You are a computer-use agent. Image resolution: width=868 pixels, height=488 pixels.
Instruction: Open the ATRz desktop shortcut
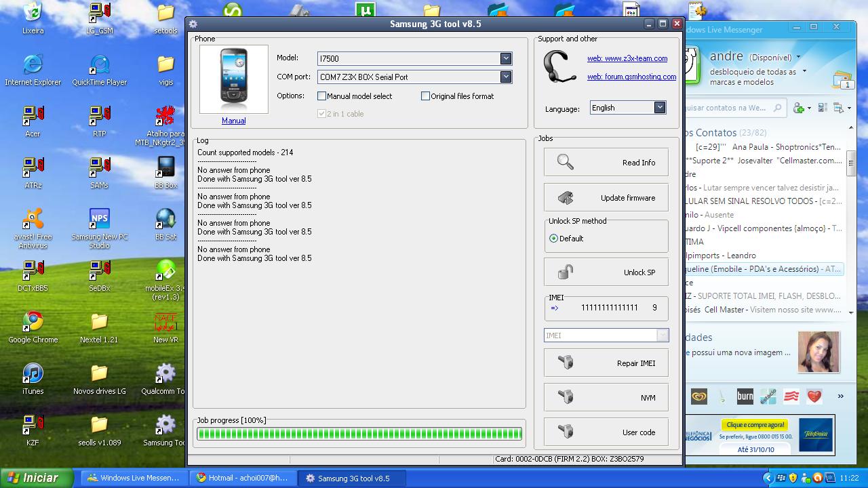[x=33, y=173]
